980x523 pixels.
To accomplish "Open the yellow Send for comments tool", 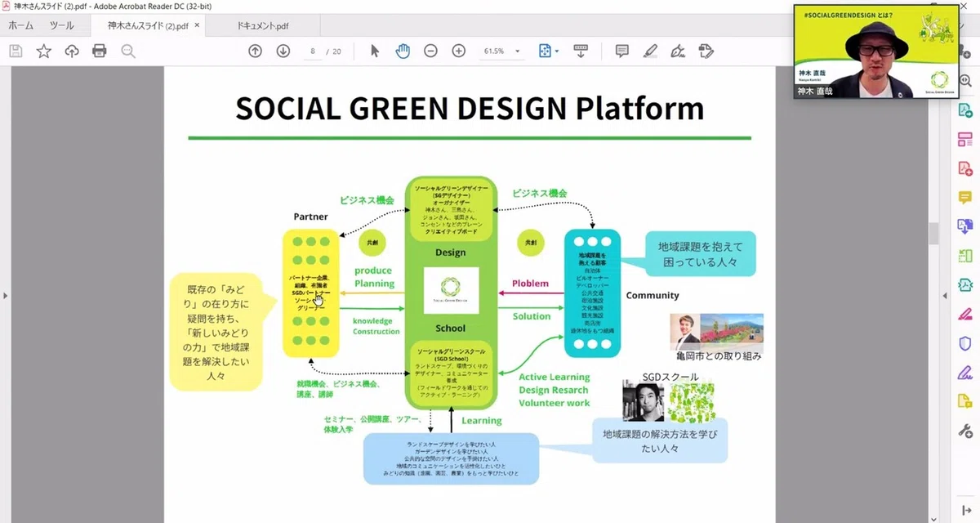I will point(965,401).
